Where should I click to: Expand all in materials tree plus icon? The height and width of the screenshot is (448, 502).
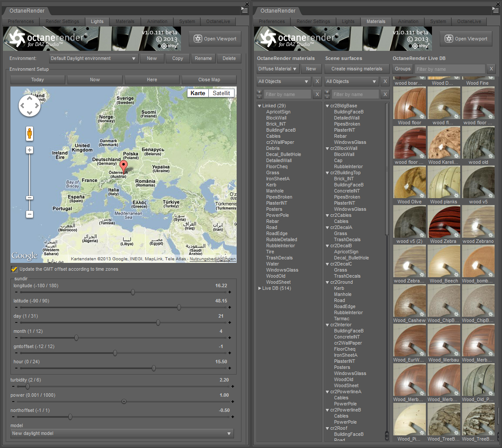tap(259, 92)
